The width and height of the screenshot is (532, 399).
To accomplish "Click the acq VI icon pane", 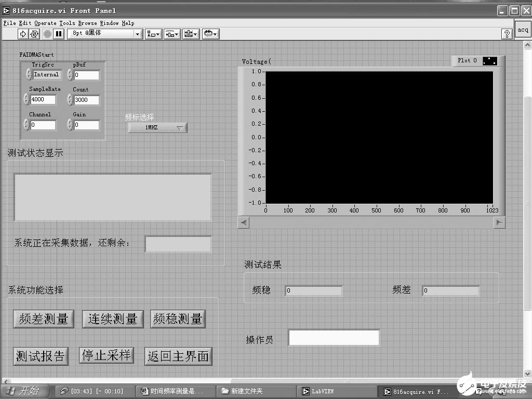I will tap(523, 30).
